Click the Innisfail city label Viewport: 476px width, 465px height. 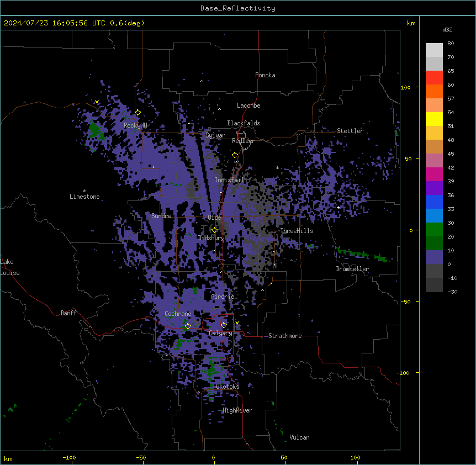tap(229, 180)
